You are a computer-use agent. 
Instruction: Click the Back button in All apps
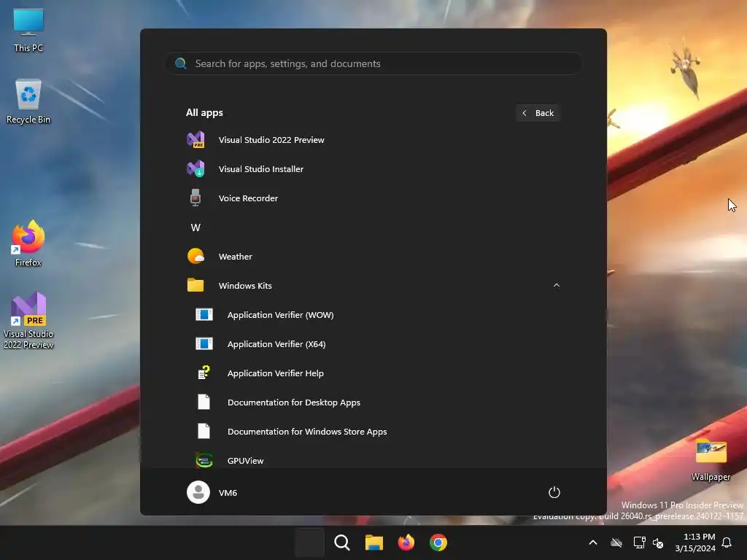(x=538, y=113)
